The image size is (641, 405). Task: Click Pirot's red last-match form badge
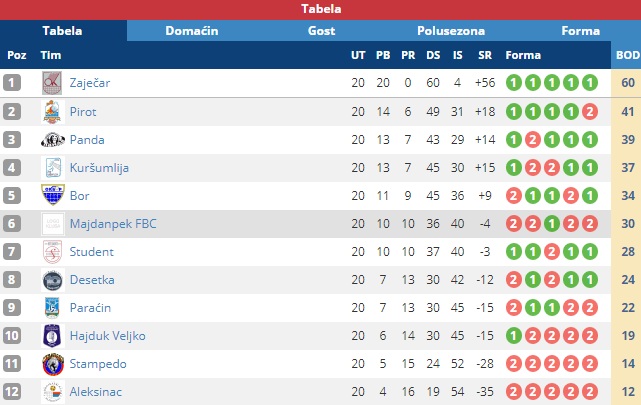(590, 112)
